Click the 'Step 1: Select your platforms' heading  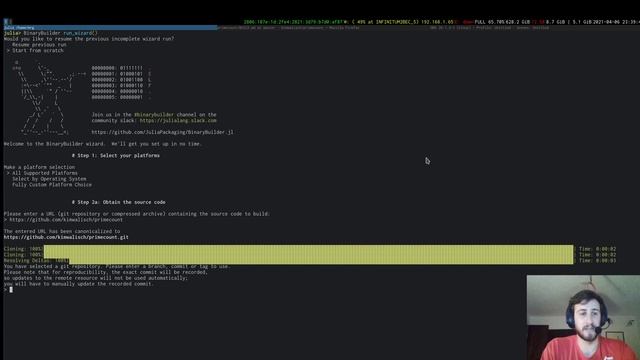pyautogui.click(x=116, y=156)
